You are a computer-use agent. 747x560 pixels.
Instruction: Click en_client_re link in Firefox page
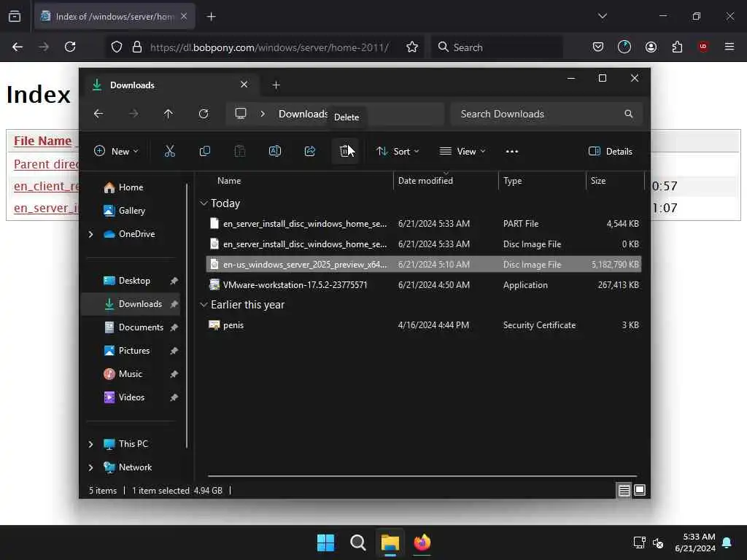tap(46, 186)
